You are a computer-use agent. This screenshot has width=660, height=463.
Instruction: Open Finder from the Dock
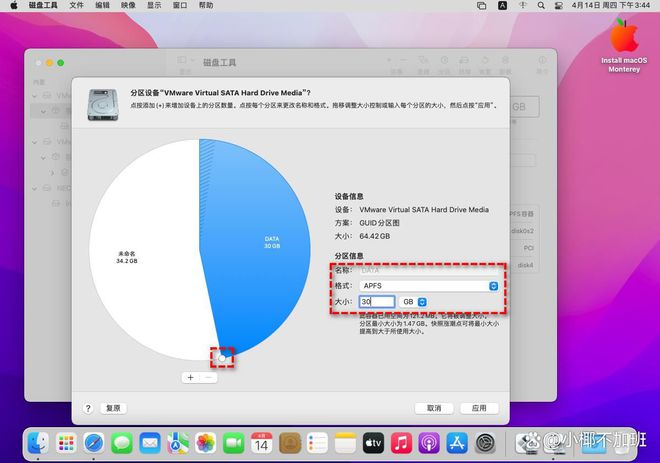[38, 443]
